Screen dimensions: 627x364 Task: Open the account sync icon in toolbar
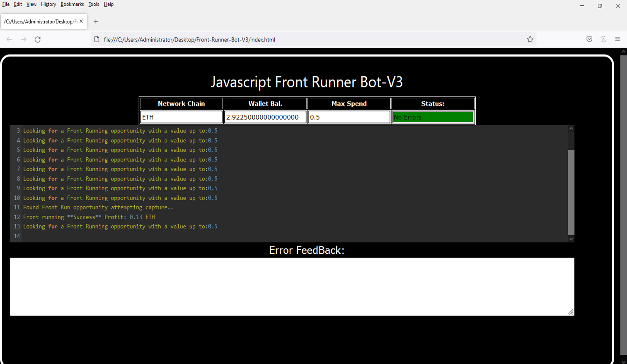(603, 39)
